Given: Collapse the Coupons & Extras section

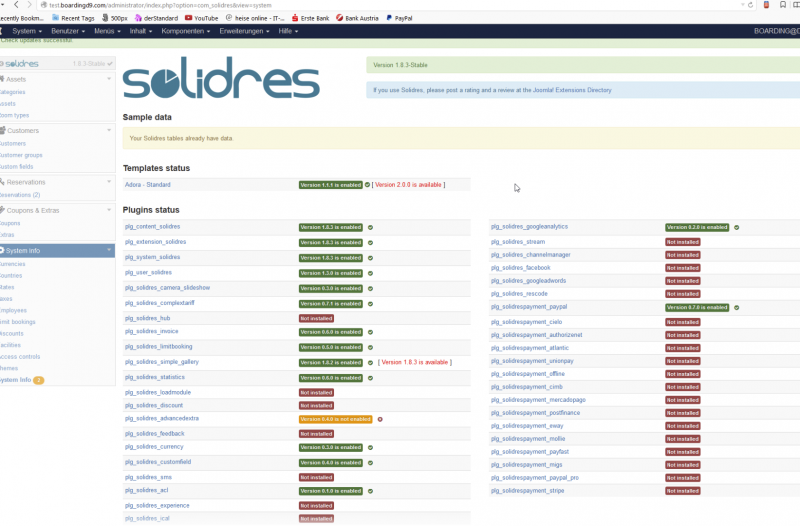Looking at the screenshot, I should point(109,210).
